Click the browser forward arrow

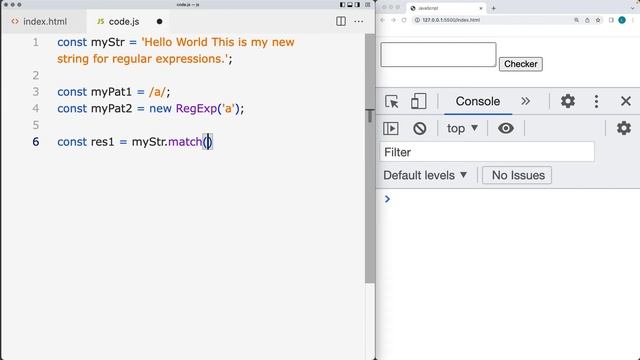pyautogui.click(x=393, y=20)
